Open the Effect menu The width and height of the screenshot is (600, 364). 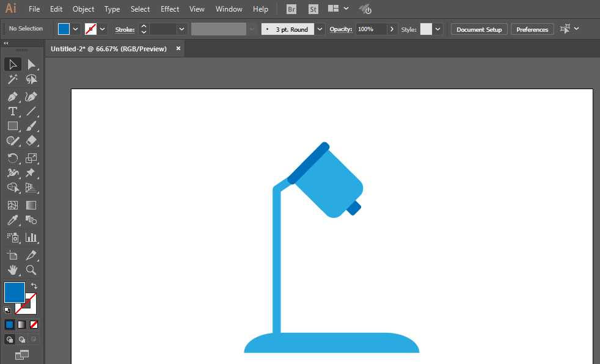coord(170,9)
